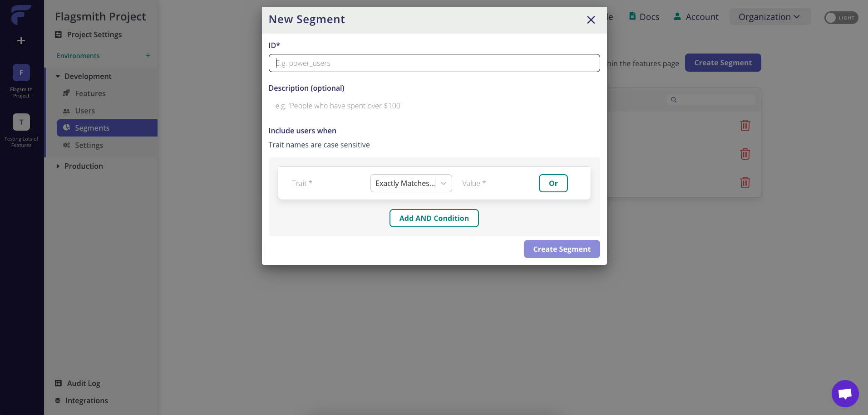Go to Audit Log page
The image size is (868, 415).
[84, 383]
